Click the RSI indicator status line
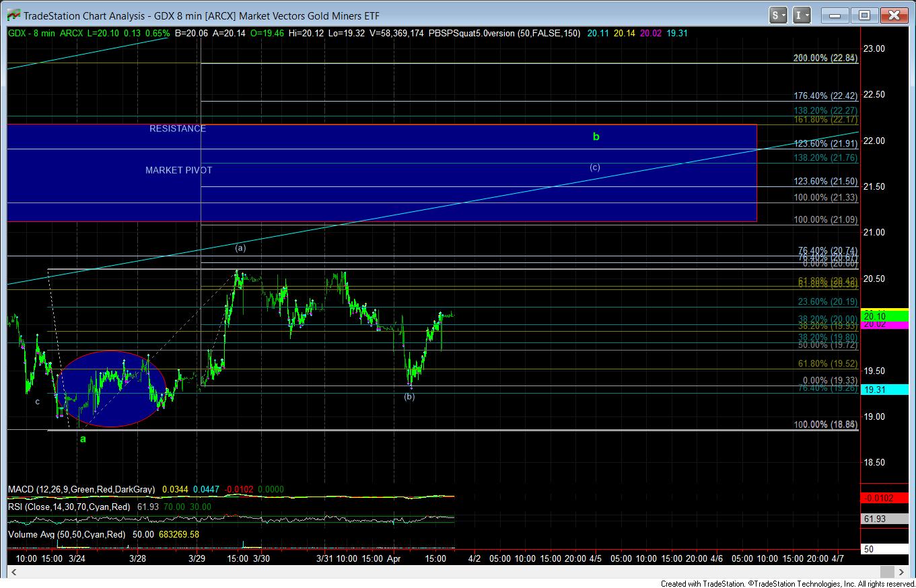This screenshot has height=588, width=916. click(110, 507)
